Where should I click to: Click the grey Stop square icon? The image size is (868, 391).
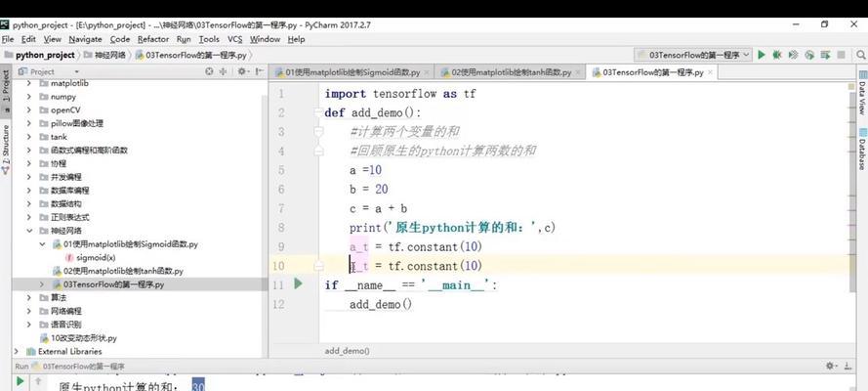point(841,55)
